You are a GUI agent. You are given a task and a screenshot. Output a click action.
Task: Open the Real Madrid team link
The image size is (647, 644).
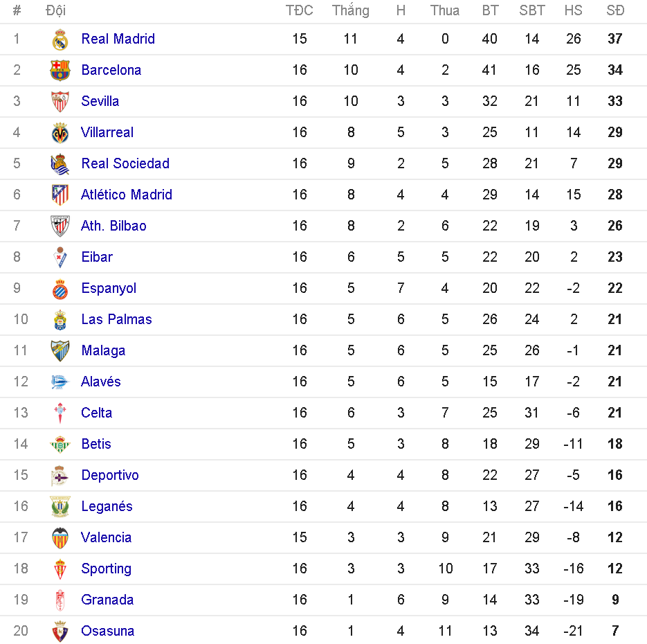tap(118, 39)
